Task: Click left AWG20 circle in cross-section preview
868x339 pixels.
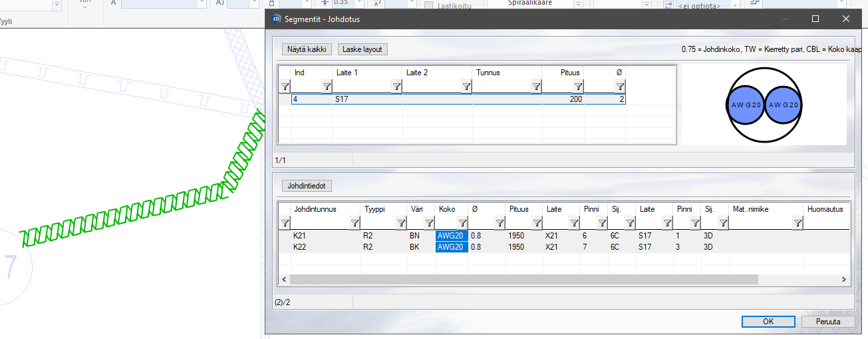Action: (x=742, y=105)
